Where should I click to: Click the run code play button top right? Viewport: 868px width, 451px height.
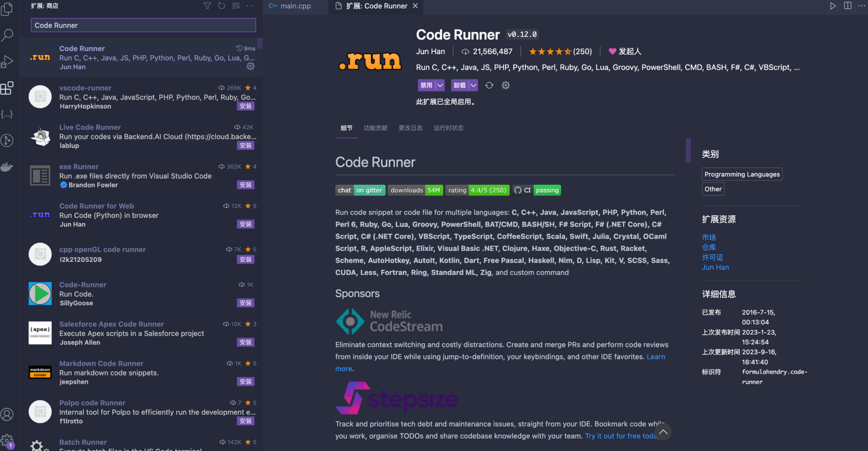pos(833,6)
